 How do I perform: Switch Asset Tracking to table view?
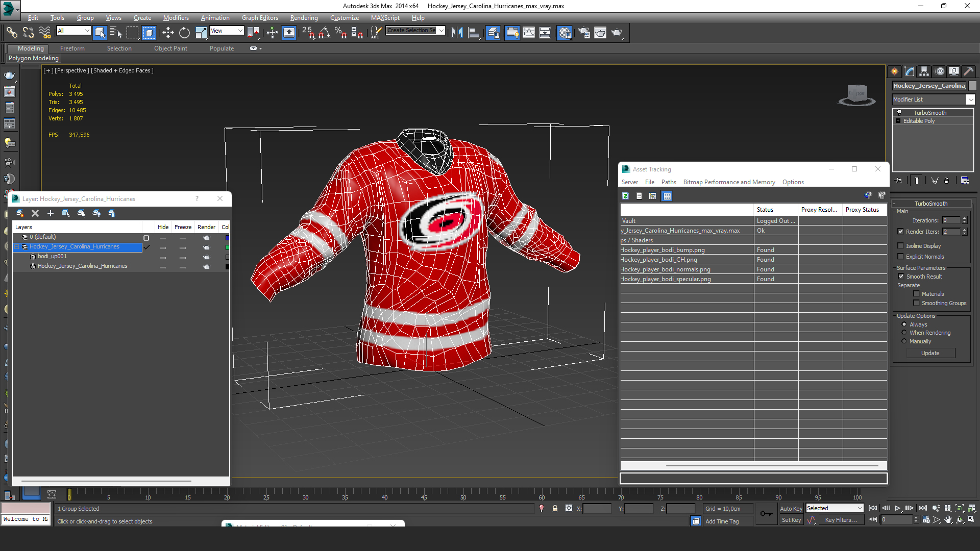click(x=667, y=196)
